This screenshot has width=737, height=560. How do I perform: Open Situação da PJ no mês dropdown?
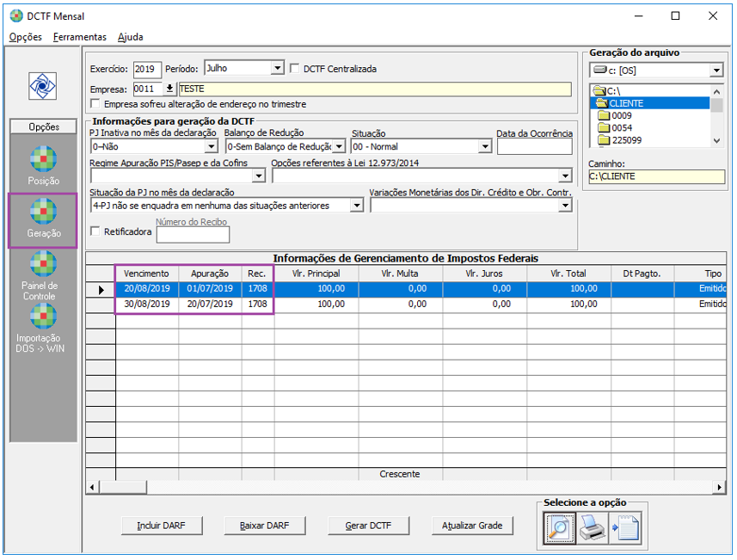[x=357, y=206]
